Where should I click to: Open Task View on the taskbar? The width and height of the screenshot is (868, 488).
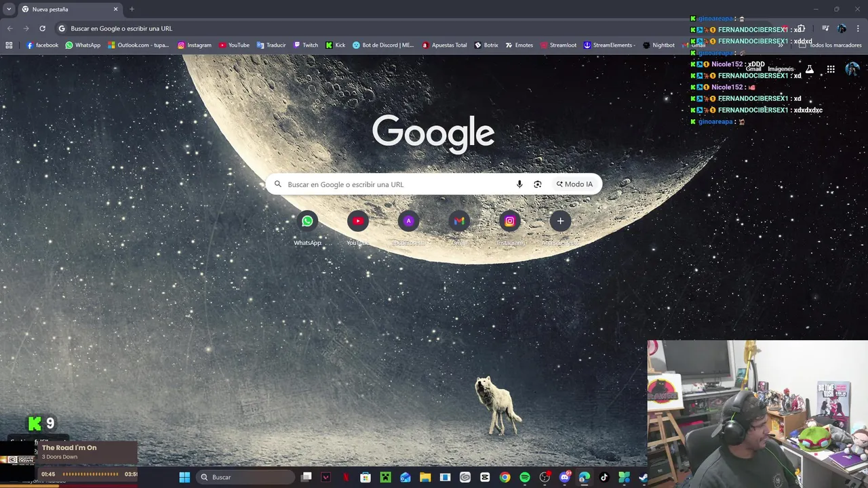coord(307,477)
